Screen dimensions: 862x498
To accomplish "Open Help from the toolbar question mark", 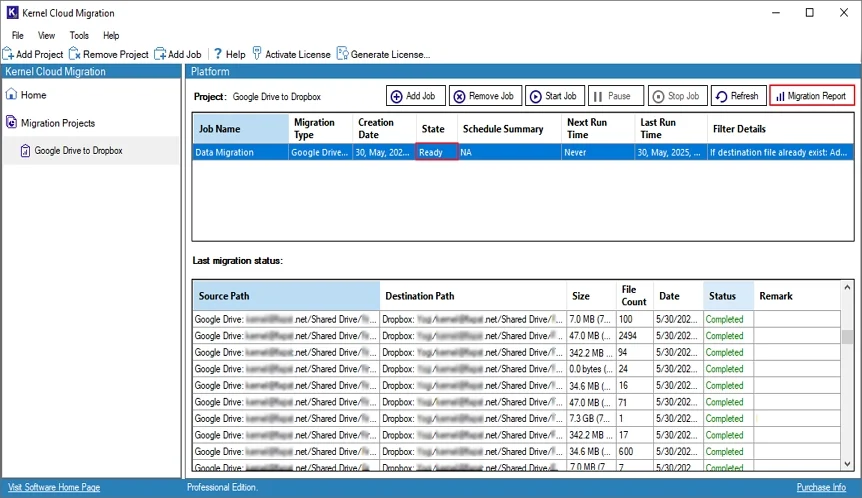I will (x=218, y=54).
